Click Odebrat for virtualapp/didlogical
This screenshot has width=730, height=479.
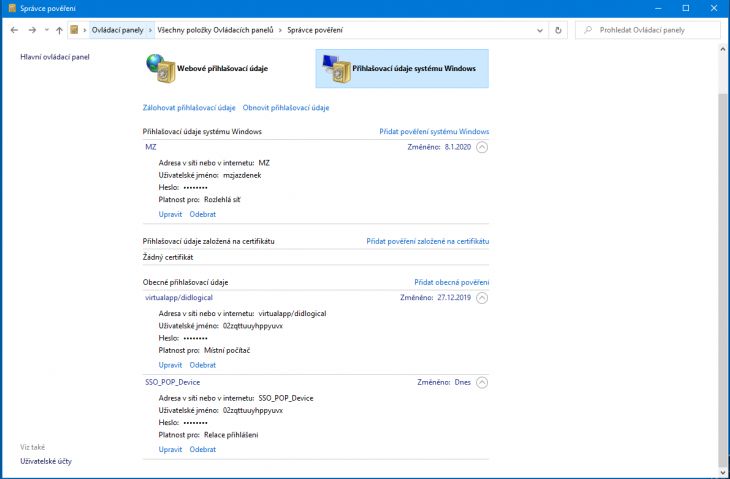point(203,365)
